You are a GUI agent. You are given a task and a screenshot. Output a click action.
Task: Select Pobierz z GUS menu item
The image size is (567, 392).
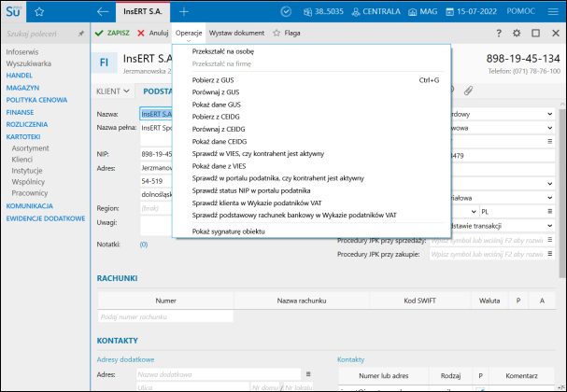click(x=213, y=80)
